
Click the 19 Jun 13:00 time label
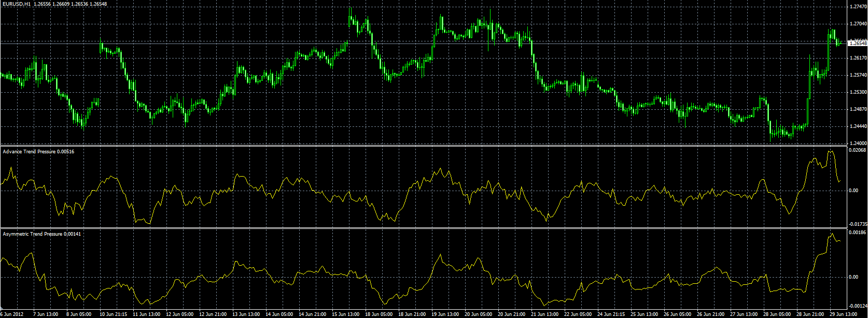click(445, 314)
